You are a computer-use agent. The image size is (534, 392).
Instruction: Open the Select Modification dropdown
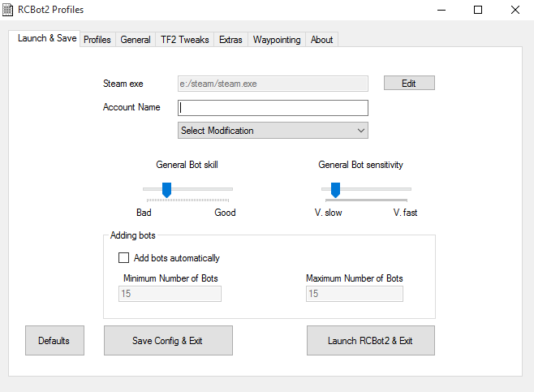point(273,131)
